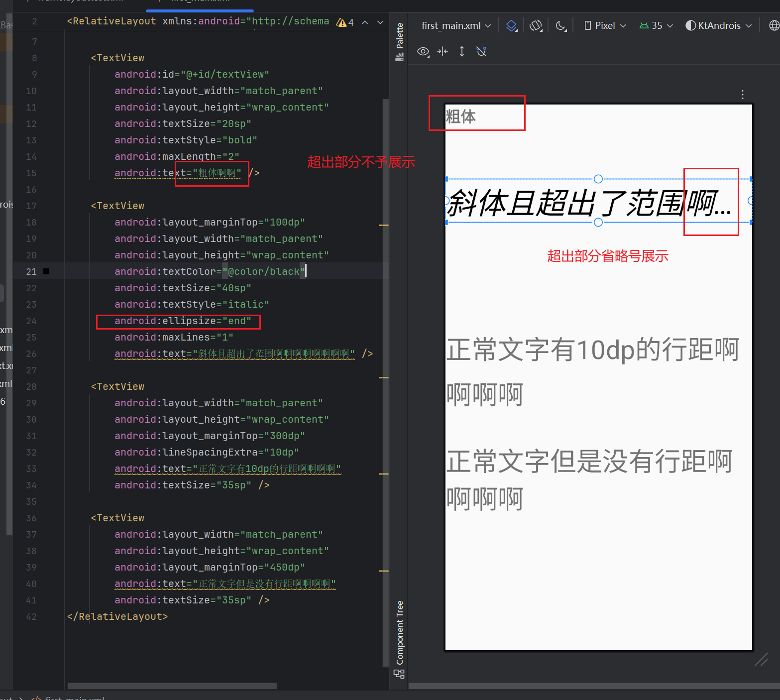The image size is (780, 700).
Task: Open the Component Tree side panel
Action: tap(399, 639)
